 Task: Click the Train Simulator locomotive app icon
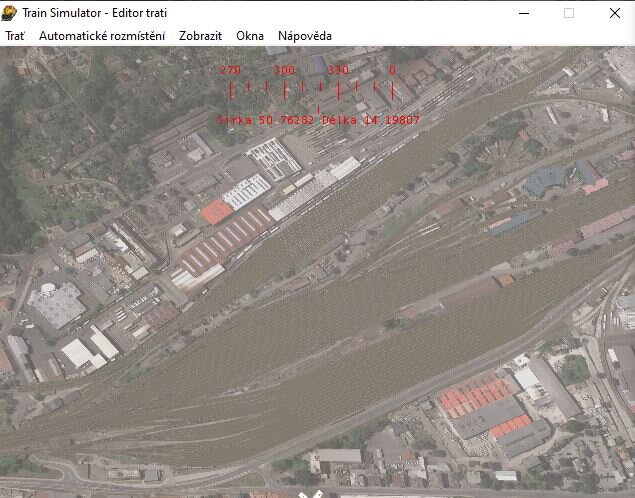(9, 13)
